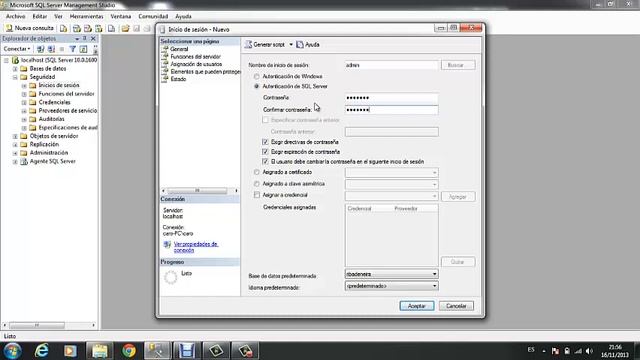Screen dimensions: 640x360
Task: Click the Generar script icon in the dialog toolbar
Action: tap(248, 44)
